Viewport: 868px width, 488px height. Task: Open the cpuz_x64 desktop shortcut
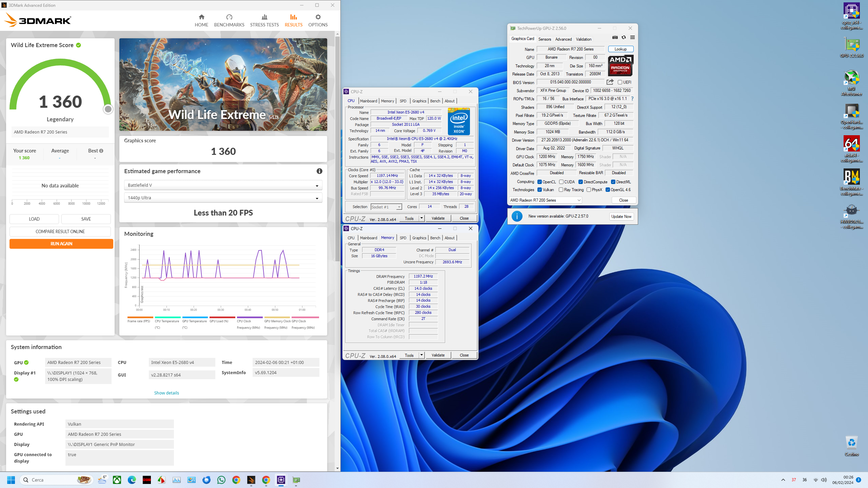[x=851, y=16]
